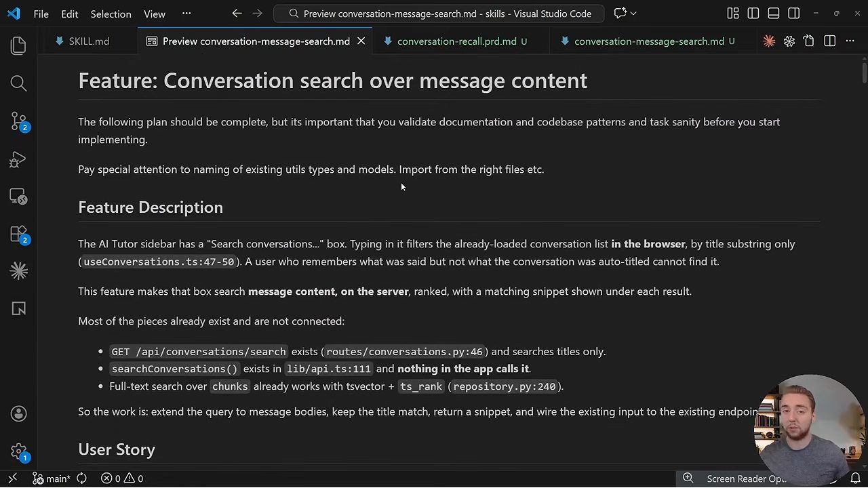
Task: Open the Accounts menu
Action: (18, 413)
